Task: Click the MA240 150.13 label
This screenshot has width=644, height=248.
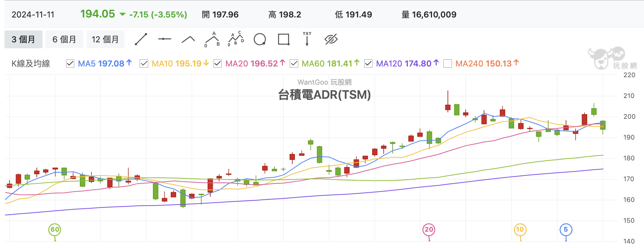Action: [487, 63]
